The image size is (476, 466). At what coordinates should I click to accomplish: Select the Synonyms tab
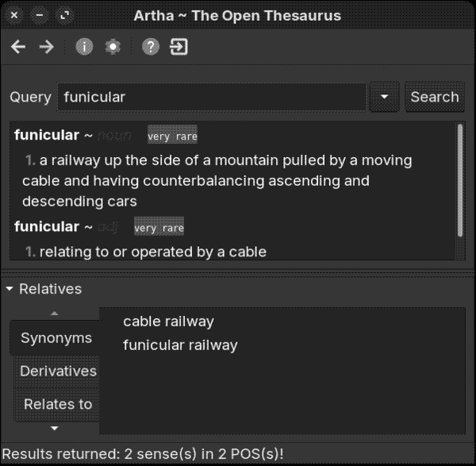(56, 338)
